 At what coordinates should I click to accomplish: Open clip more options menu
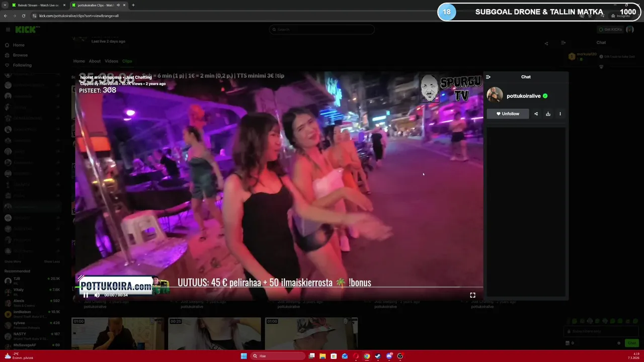[560, 114]
